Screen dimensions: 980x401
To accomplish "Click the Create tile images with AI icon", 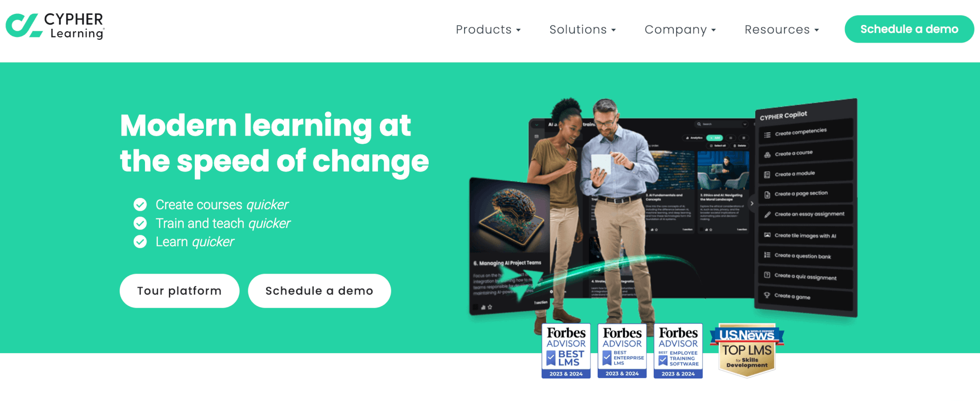I will pyautogui.click(x=767, y=235).
